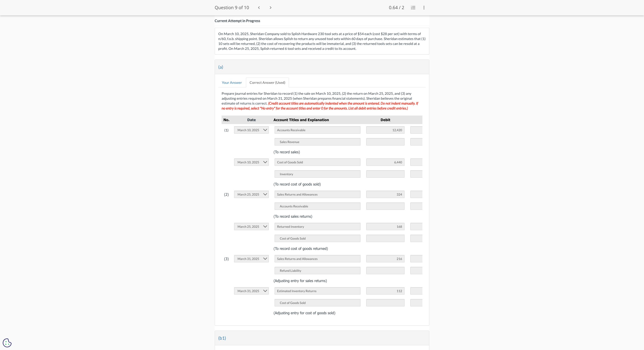Click the 12,420 debit amount field
Viewport: 644px width, 350px height.
tap(385, 130)
